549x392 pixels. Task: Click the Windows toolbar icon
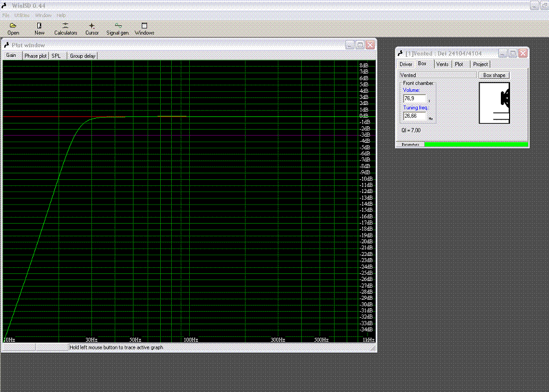pyautogui.click(x=144, y=26)
